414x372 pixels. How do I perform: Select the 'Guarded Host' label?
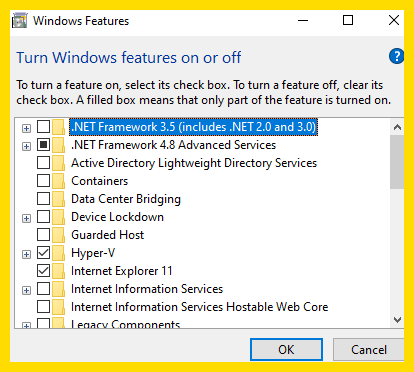107,235
